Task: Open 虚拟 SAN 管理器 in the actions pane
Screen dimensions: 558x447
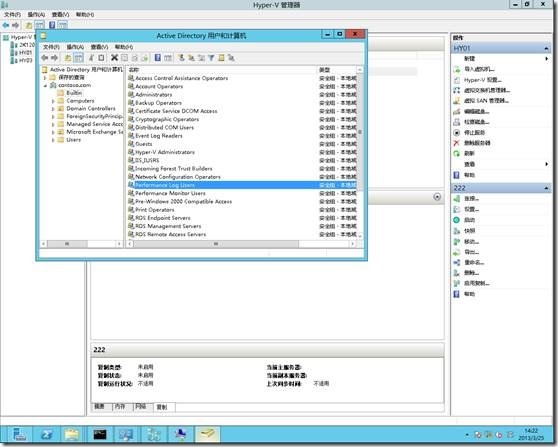Action: pos(485,101)
